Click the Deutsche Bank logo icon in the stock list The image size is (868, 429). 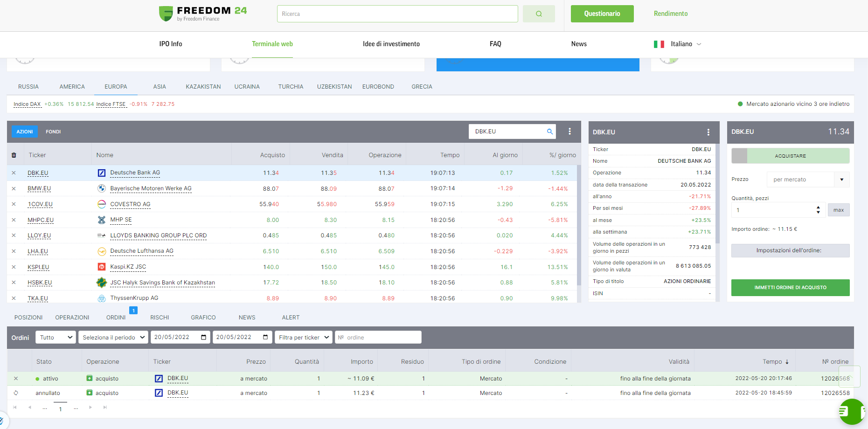pyautogui.click(x=102, y=173)
